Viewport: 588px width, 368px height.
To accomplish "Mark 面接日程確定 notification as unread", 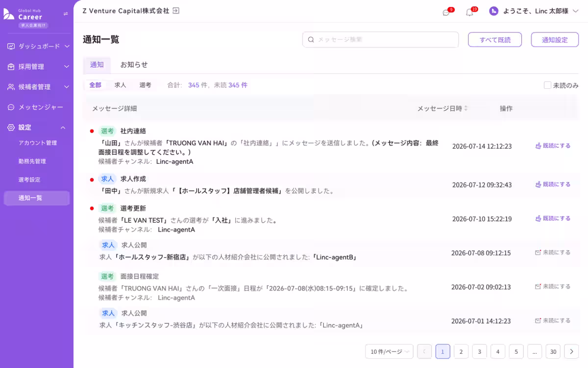I will (553, 286).
